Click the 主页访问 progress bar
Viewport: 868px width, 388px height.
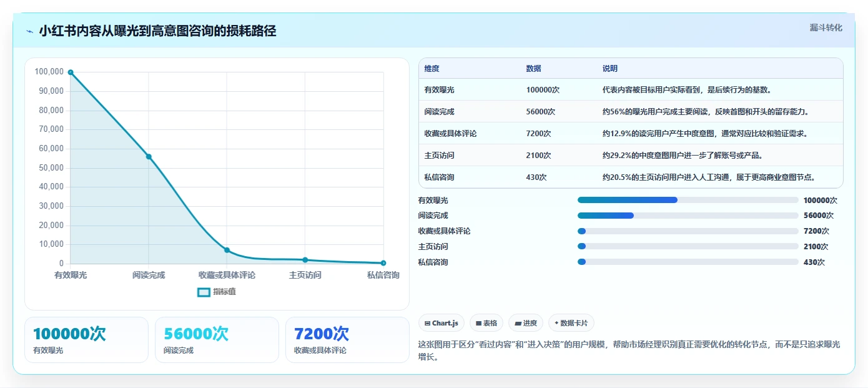pos(688,246)
